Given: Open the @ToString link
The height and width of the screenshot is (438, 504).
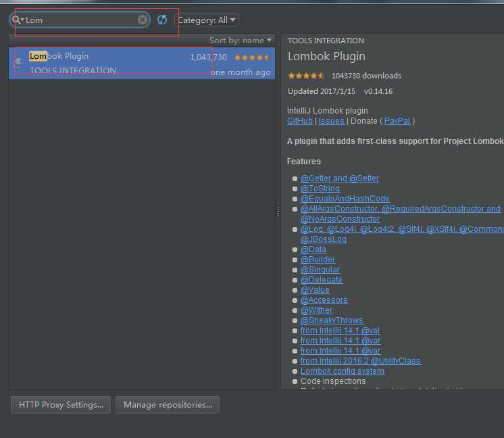Looking at the screenshot, I should (320, 189).
